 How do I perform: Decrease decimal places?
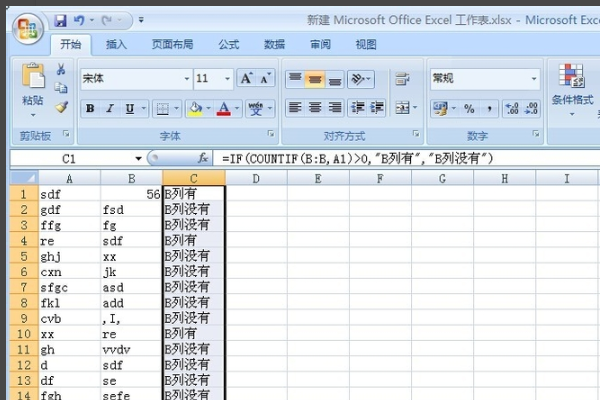[532, 109]
